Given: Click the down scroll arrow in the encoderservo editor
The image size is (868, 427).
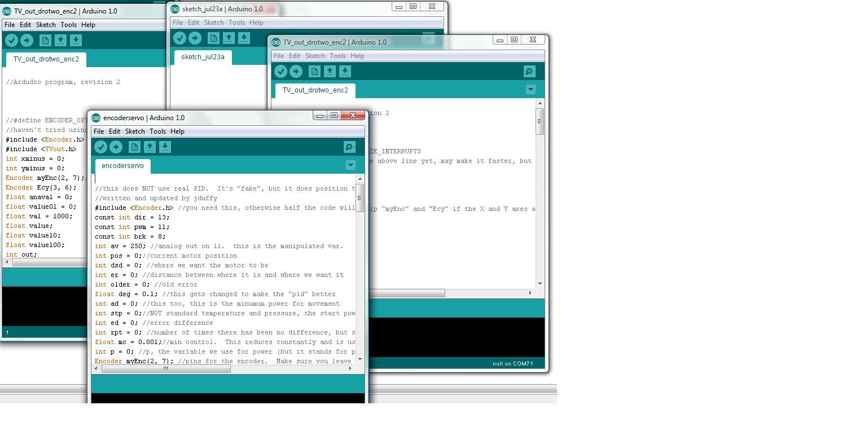Looking at the screenshot, I should tap(360, 359).
